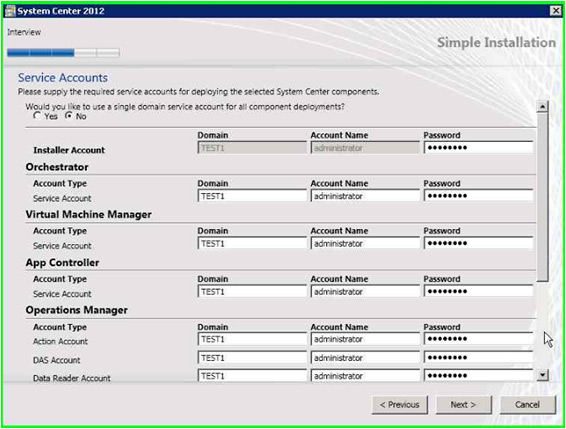Edit the Data Reader Account name field
Image resolution: width=566 pixels, height=429 pixels.
coord(365,376)
